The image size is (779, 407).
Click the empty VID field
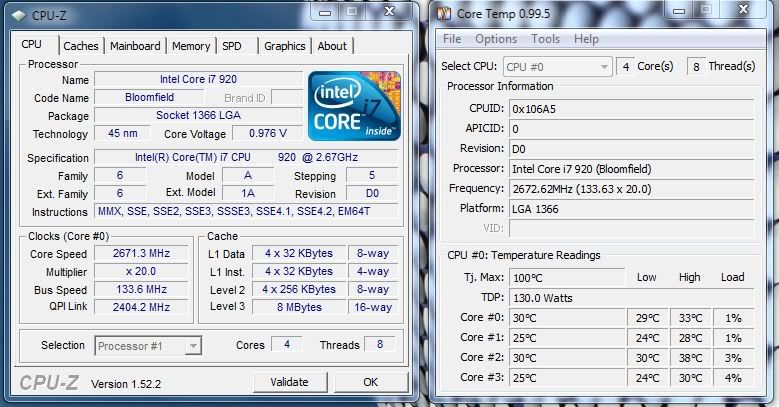(631, 229)
